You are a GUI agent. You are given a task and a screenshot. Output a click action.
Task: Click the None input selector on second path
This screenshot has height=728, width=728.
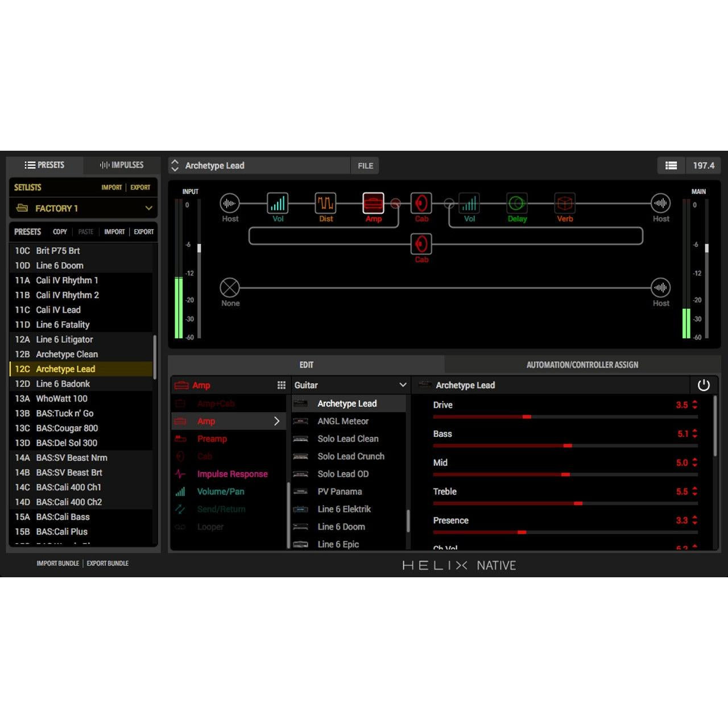[230, 287]
